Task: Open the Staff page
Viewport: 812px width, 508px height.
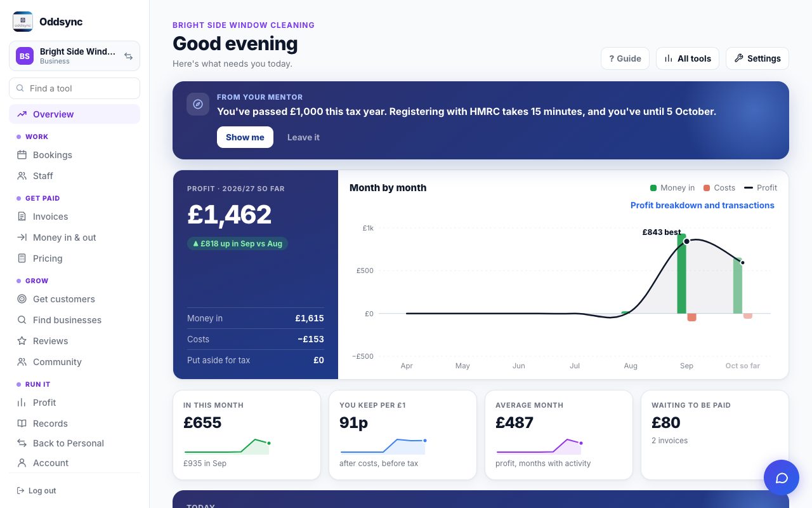Action: click(x=74, y=176)
